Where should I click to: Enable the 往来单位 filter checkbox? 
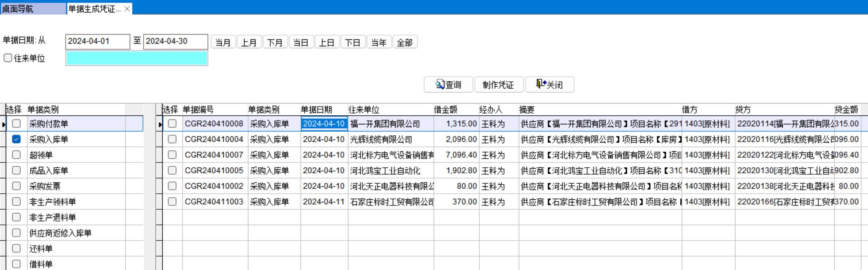(8, 58)
